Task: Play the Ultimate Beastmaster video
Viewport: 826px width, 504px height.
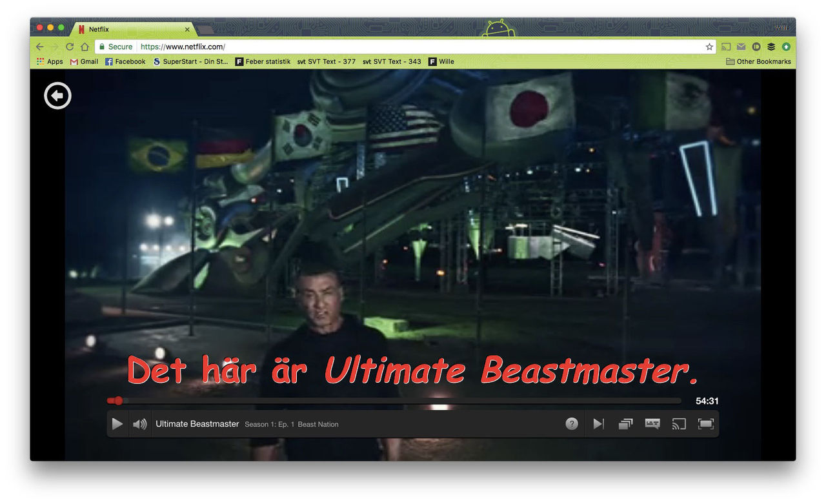Action: 117,424
